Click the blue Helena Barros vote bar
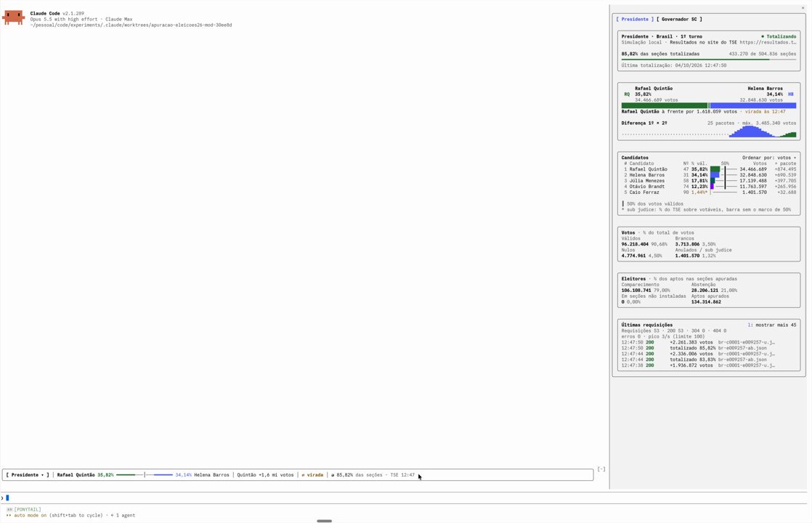The height and width of the screenshot is (523, 812). [753, 105]
